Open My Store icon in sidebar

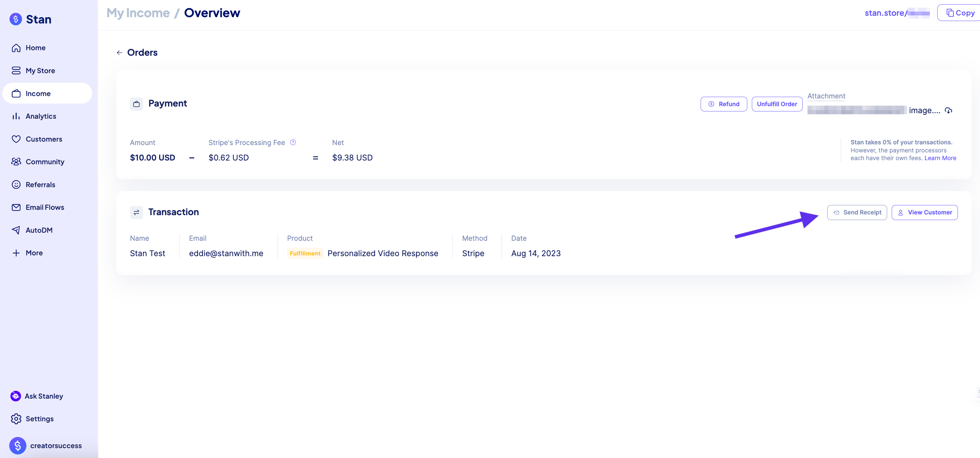click(x=16, y=71)
